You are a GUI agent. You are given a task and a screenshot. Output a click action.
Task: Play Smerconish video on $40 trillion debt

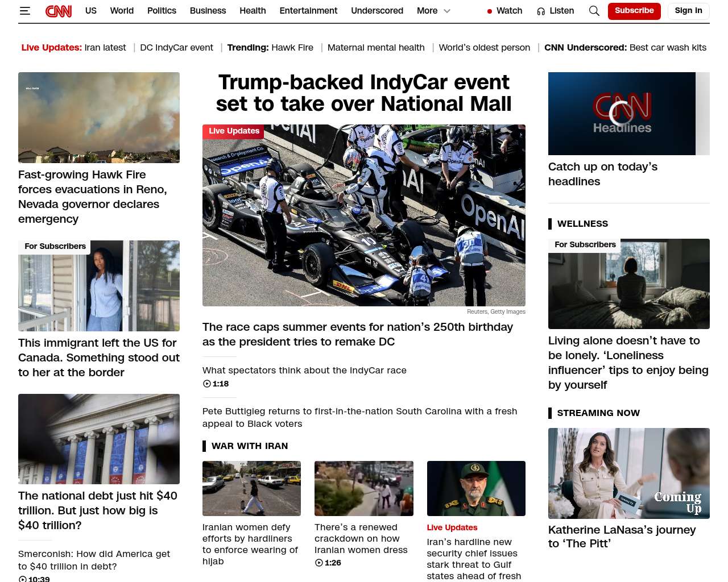click(94, 560)
